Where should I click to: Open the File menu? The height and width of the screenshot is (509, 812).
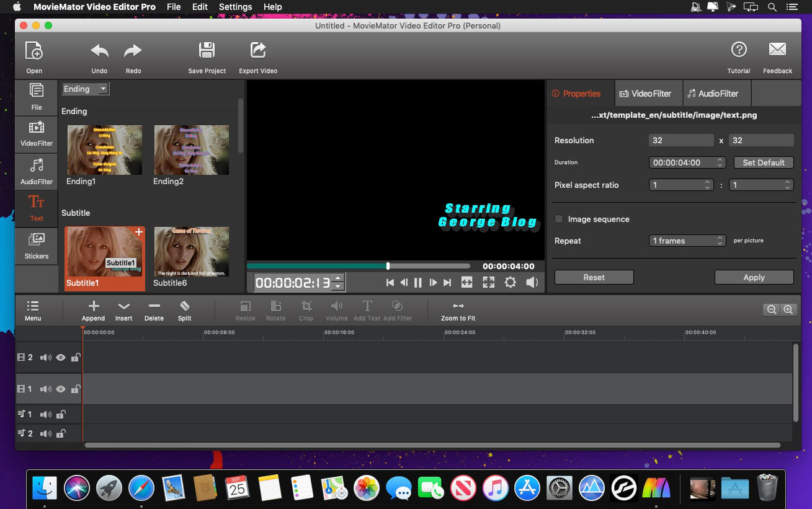tap(174, 7)
